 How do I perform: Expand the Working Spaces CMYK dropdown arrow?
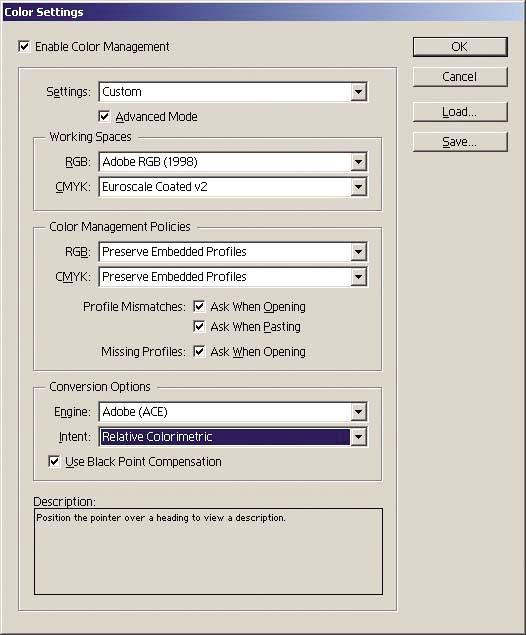tap(358, 187)
